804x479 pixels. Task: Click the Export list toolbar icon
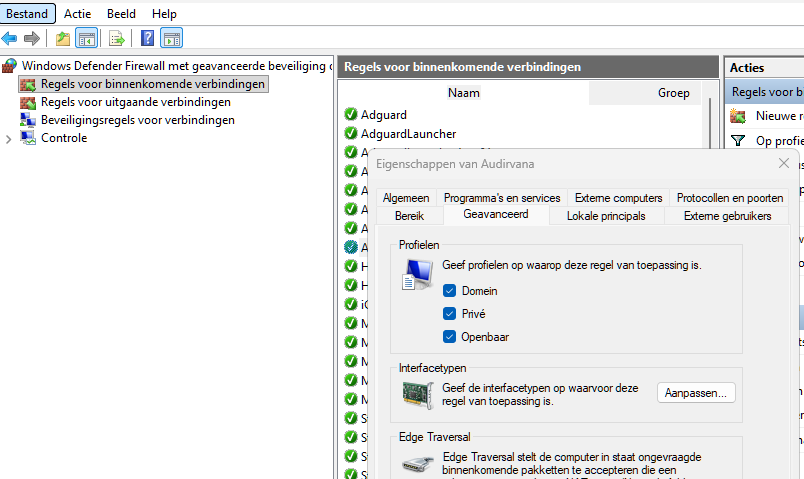point(117,39)
